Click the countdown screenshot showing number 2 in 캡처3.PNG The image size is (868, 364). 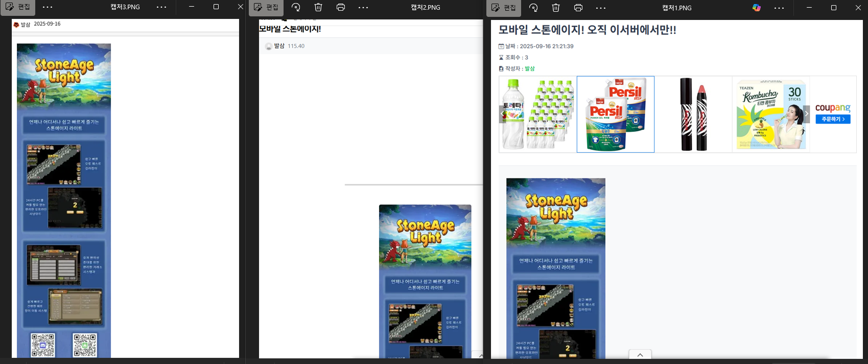click(x=75, y=208)
